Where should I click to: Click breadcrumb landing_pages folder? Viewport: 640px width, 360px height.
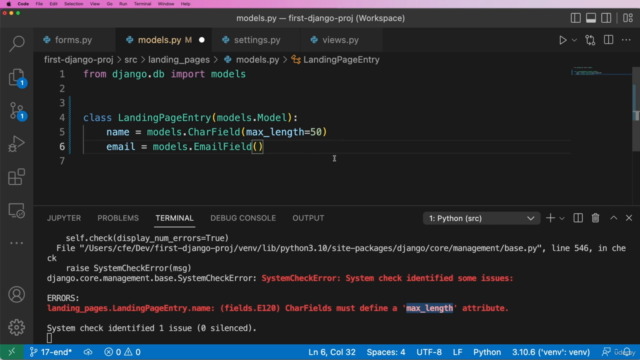pyautogui.click(x=179, y=60)
